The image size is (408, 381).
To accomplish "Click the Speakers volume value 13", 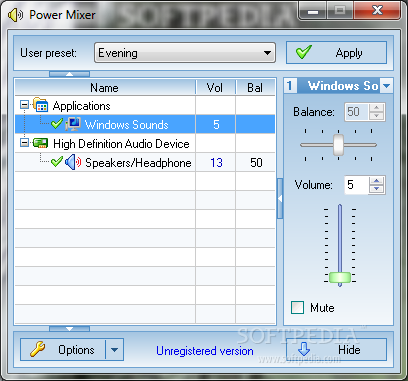I will point(216,163).
